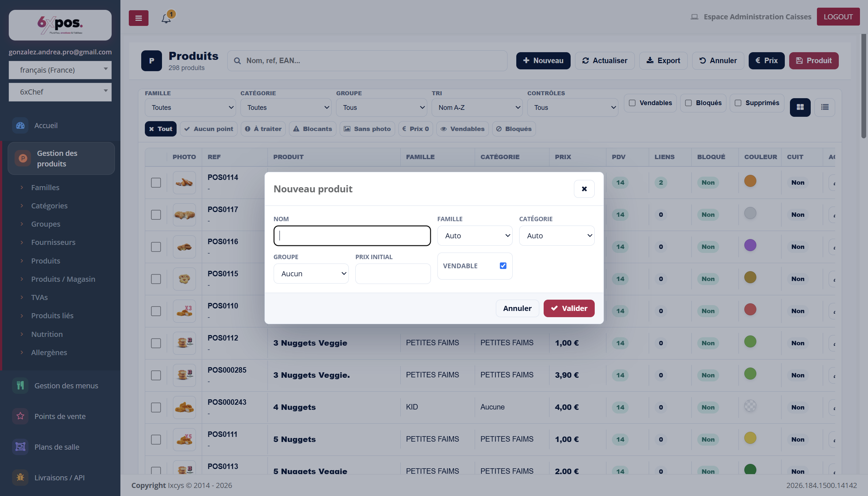Click the Valider button
The width and height of the screenshot is (868, 496).
(569, 308)
